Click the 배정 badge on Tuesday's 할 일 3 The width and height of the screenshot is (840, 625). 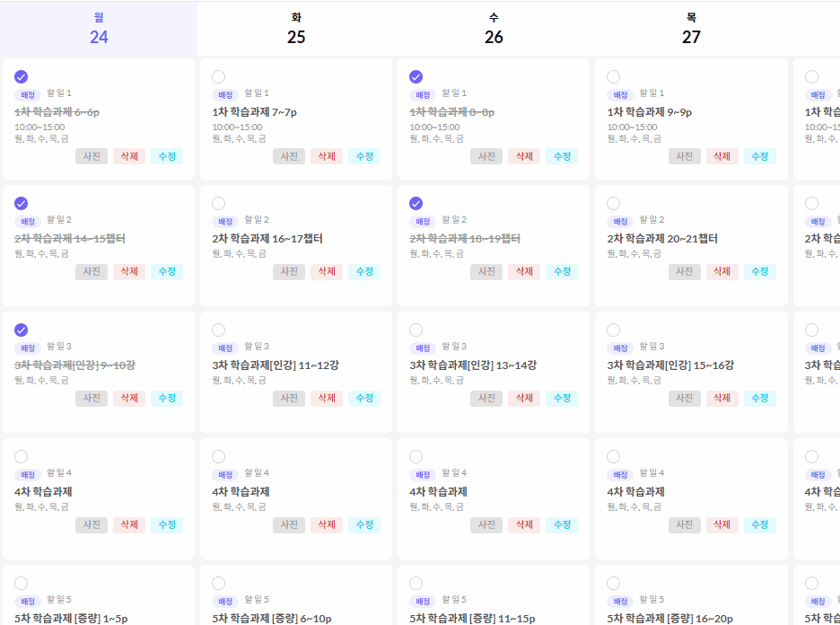coord(225,348)
